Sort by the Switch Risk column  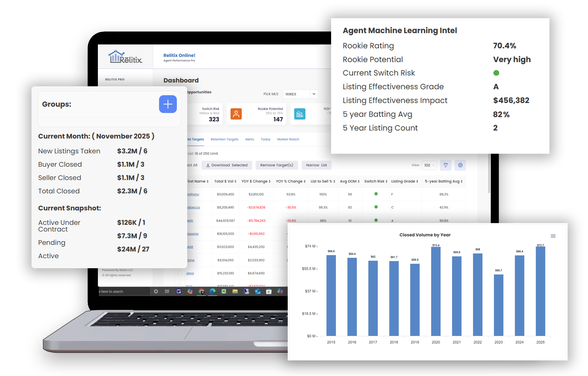click(x=376, y=182)
